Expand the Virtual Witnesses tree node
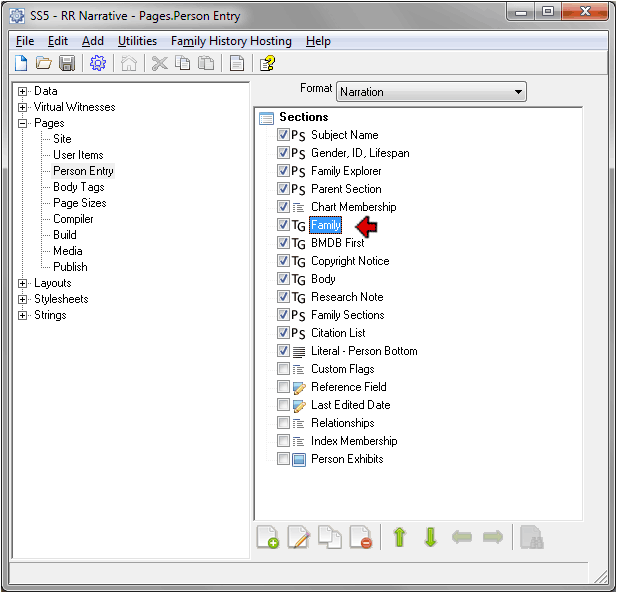The height and width of the screenshot is (593, 617). click(x=22, y=107)
